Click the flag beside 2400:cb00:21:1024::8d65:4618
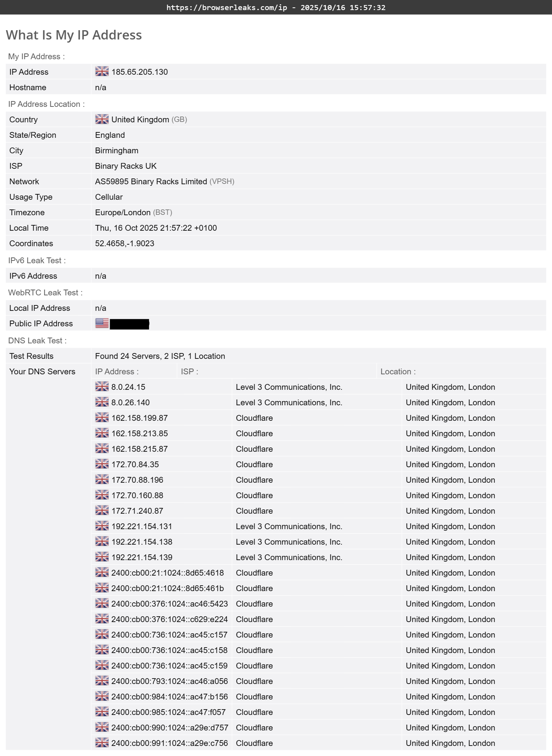This screenshot has width=552, height=756. tap(102, 573)
